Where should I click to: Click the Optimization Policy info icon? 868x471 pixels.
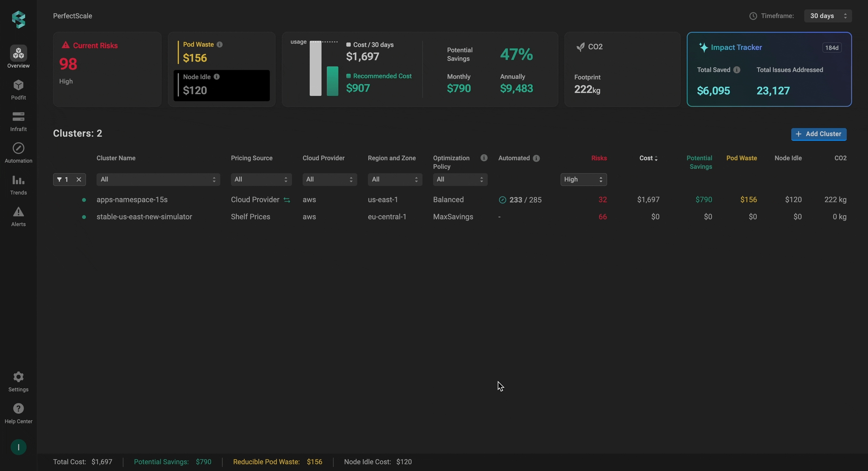pos(484,158)
